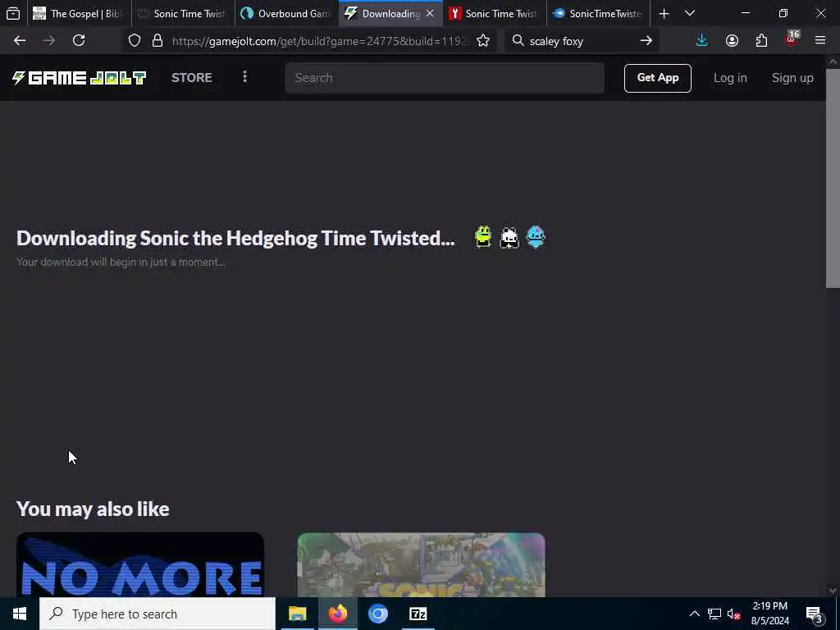840x630 pixels.
Task: Open Game Jolt more options dots menu
Action: coord(244,77)
